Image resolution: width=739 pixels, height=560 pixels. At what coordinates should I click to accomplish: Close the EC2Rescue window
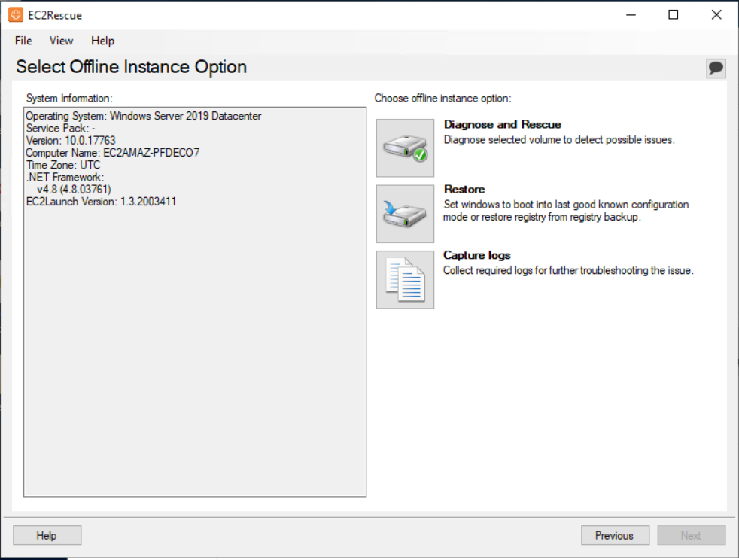pyautogui.click(x=716, y=15)
